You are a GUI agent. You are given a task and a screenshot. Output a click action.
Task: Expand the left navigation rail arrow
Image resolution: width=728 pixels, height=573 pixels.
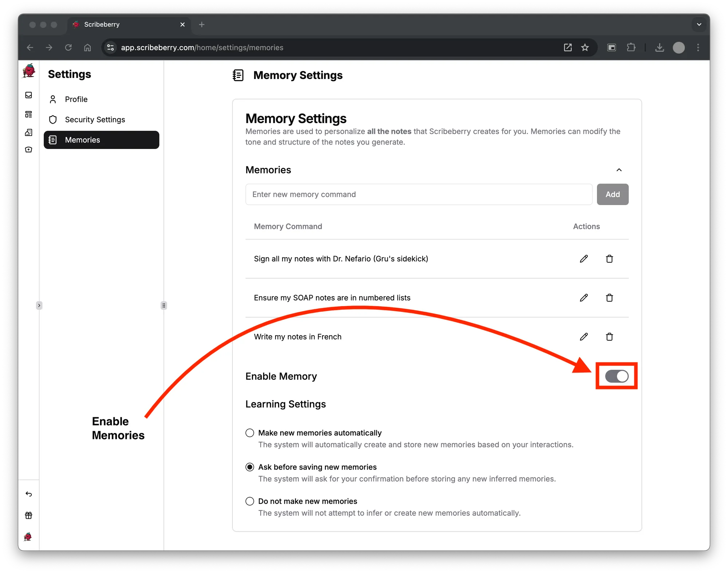pos(39,305)
